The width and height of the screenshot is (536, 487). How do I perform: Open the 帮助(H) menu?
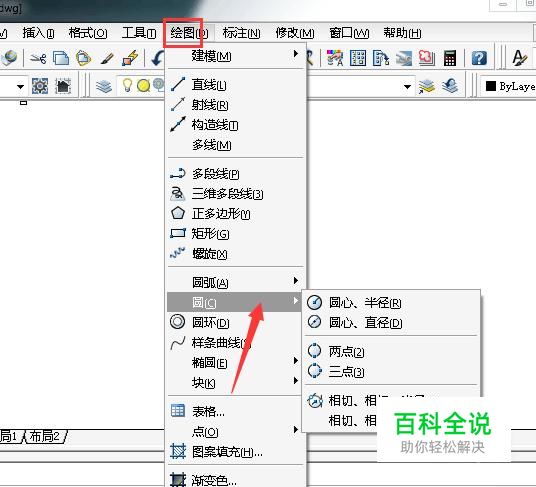pyautogui.click(x=402, y=33)
